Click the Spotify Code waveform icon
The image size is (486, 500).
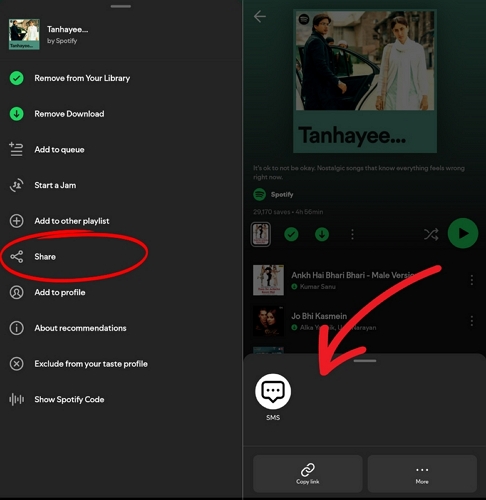(x=16, y=399)
